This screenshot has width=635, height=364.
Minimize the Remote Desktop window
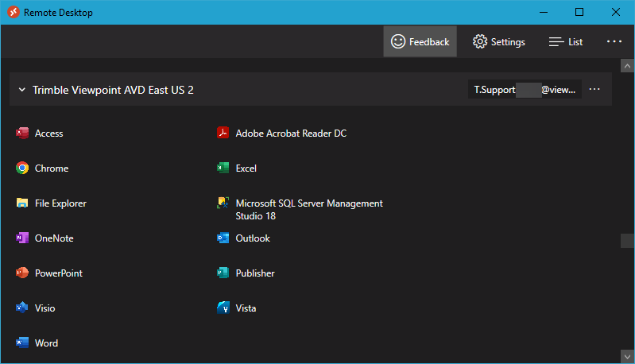click(x=544, y=12)
